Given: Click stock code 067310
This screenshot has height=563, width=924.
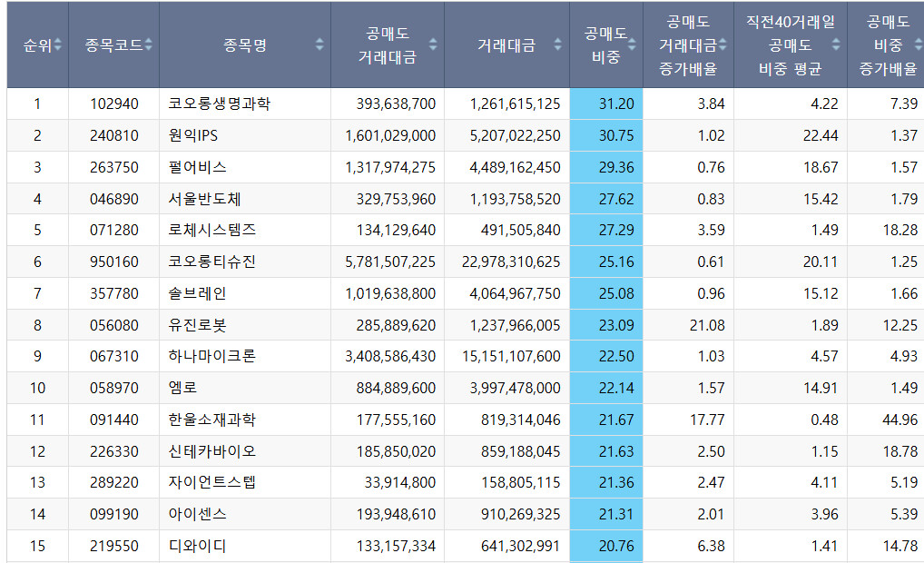Looking at the screenshot, I should pos(114,356).
